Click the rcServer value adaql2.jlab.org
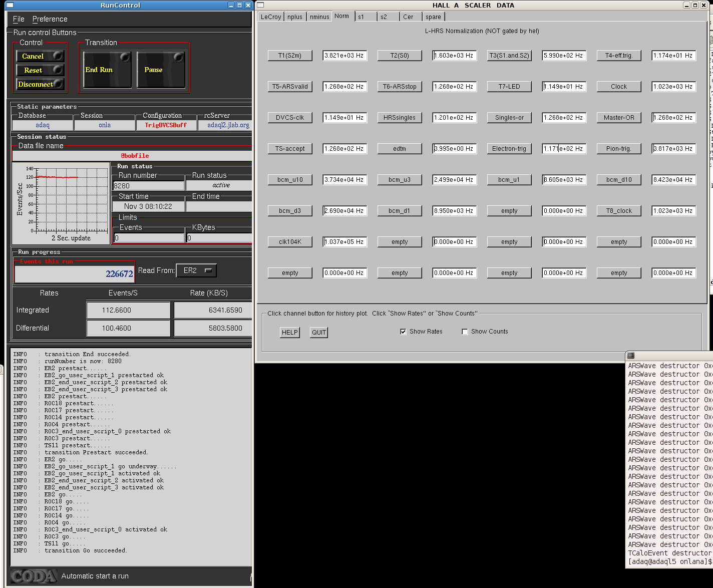Screen dimensions: 713x588 click(x=228, y=125)
